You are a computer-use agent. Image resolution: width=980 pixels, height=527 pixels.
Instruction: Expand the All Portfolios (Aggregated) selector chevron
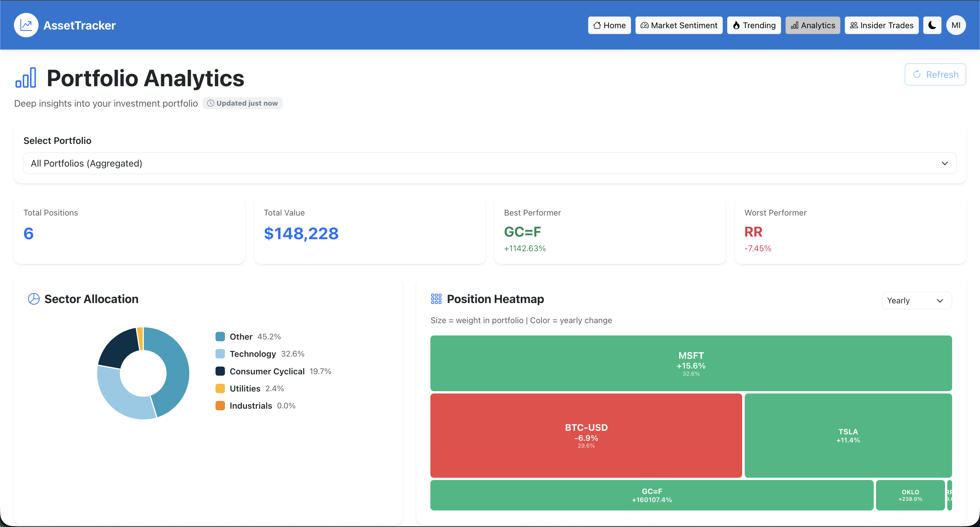[x=945, y=163]
